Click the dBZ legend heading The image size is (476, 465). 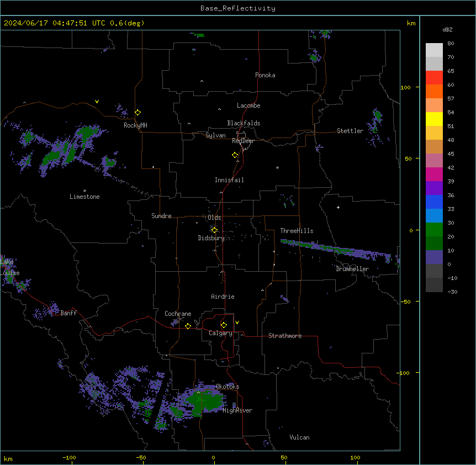447,29
